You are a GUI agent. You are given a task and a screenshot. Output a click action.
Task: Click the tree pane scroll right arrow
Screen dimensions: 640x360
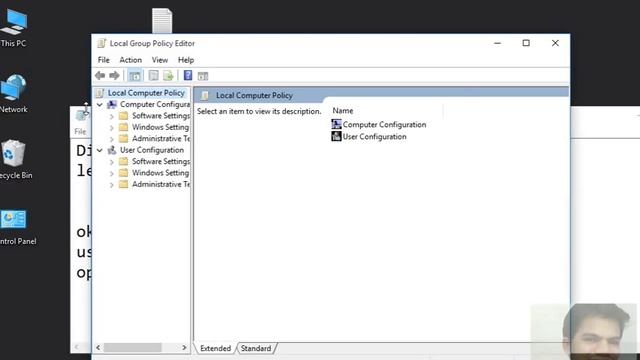click(x=184, y=347)
